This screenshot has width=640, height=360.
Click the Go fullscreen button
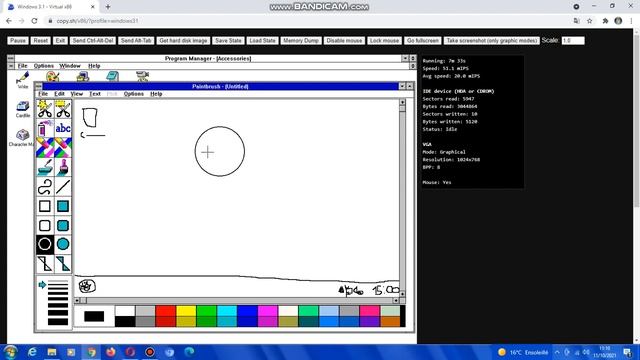tap(423, 40)
